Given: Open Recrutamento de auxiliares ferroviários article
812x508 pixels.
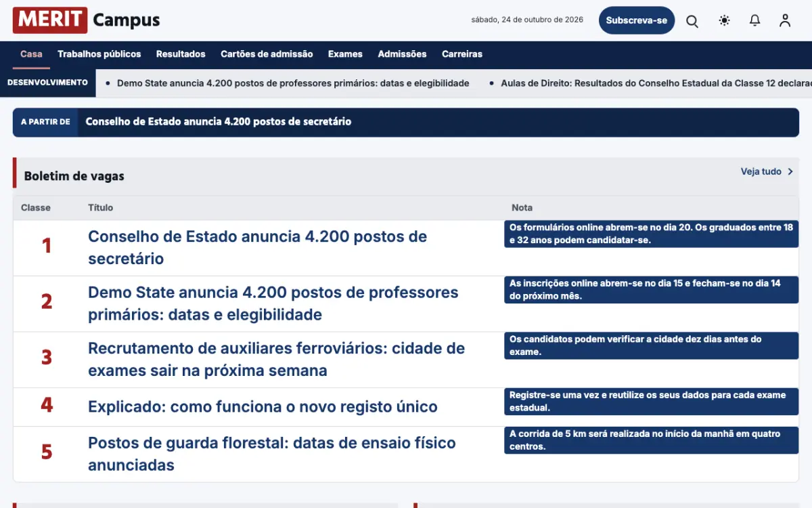Looking at the screenshot, I should coord(276,359).
